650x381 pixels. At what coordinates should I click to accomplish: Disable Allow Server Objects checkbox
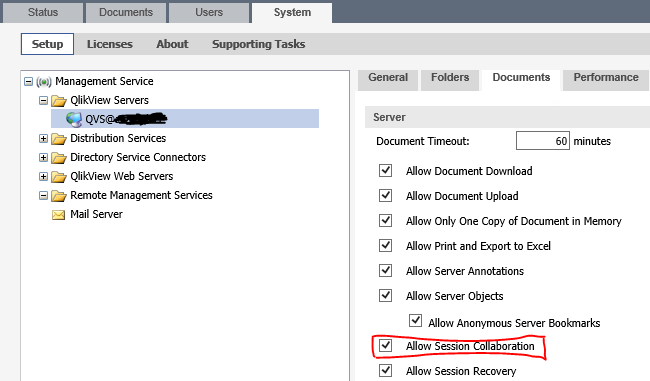click(386, 295)
